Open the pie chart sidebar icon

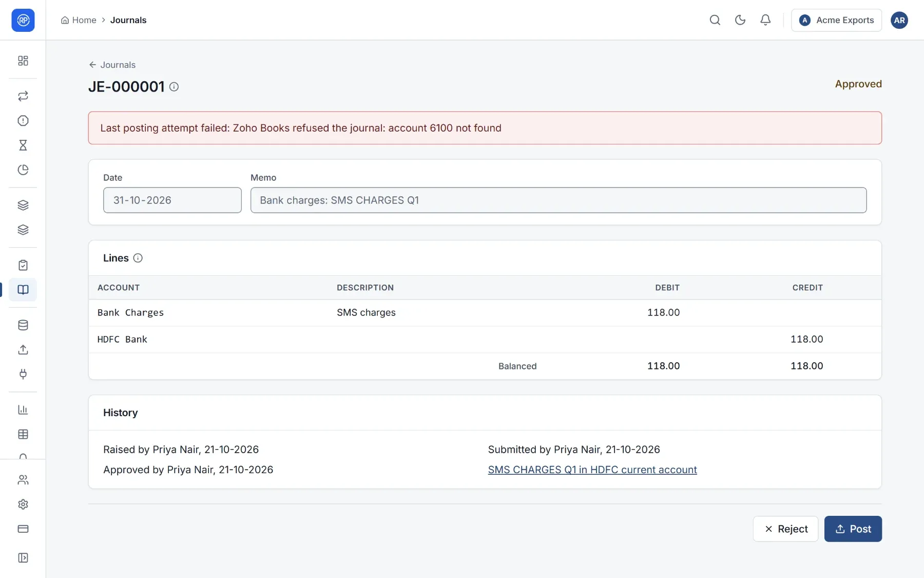click(23, 170)
